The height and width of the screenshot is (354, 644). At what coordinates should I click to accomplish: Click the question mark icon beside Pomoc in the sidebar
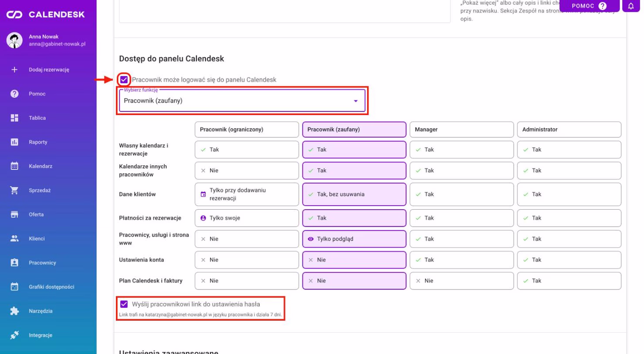click(14, 94)
